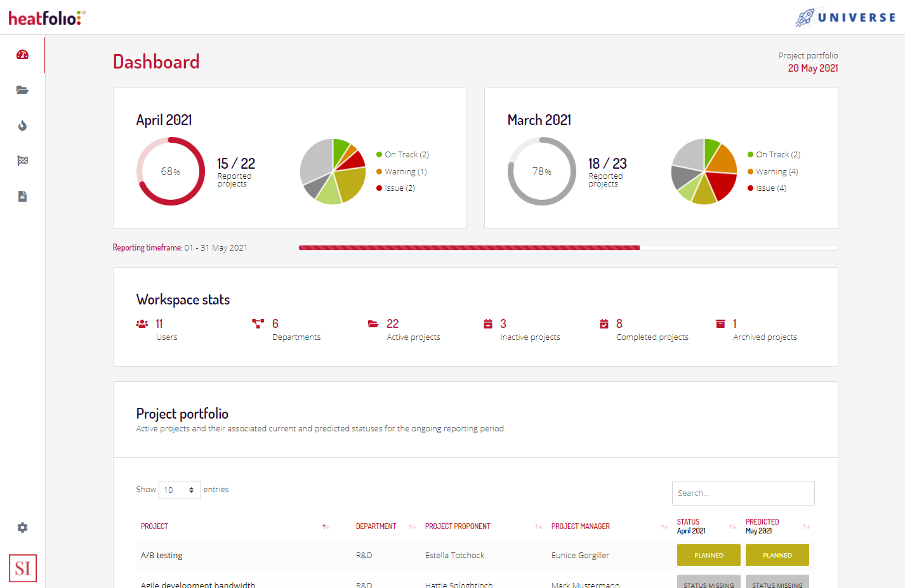
Task: Click PLANNED status for April 2021
Action: point(708,556)
